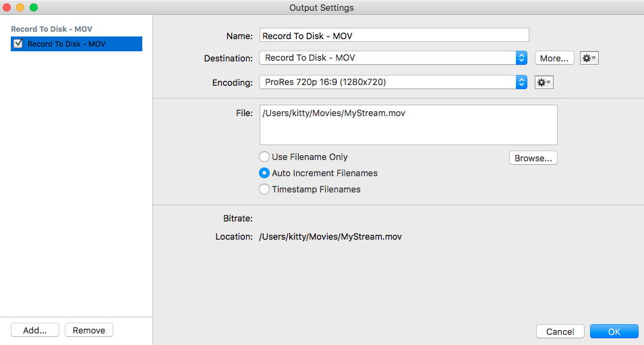Open the Encoding gear settings menu

tap(544, 82)
